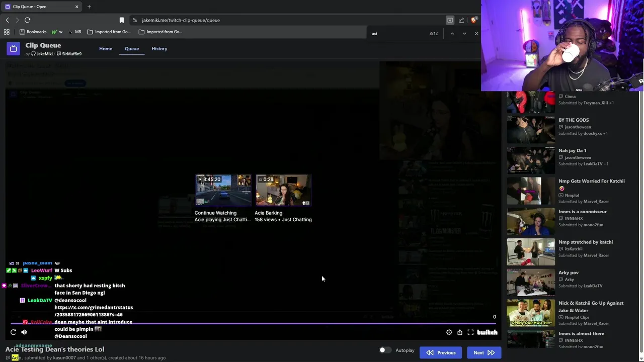644x362 pixels.
Task: Open the player settings gear
Action: point(449,332)
